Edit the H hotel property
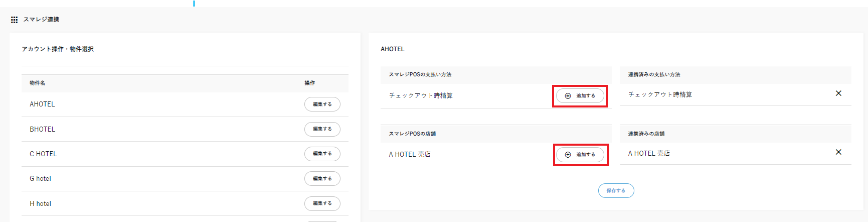The width and height of the screenshot is (868, 222). 322,203
